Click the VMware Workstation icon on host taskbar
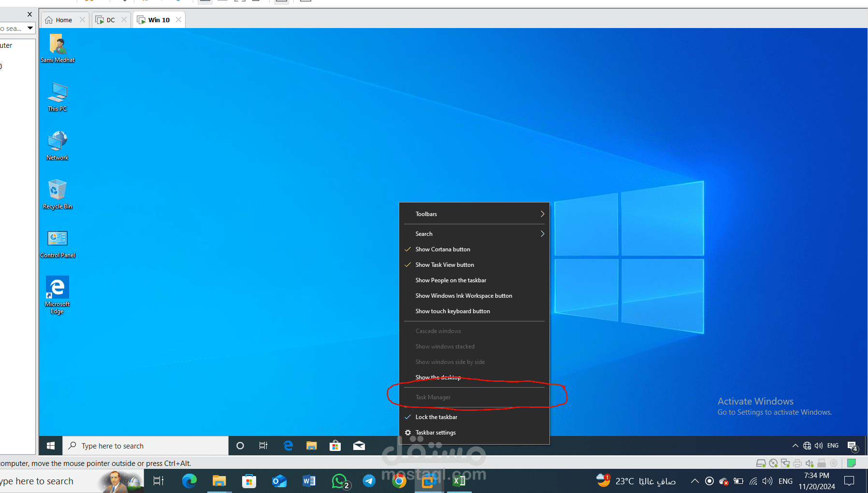Viewport: 868px width, 493px height. coord(429,481)
